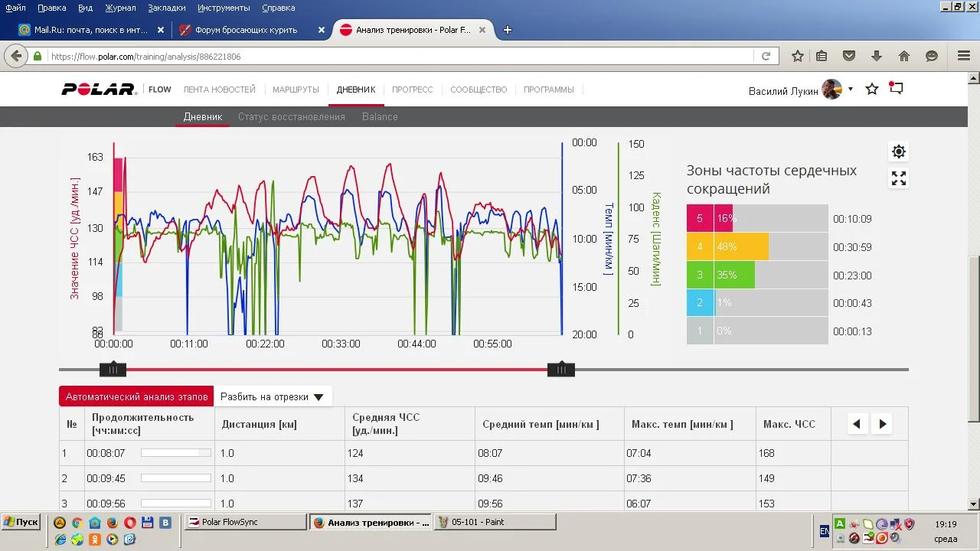Click the star icon beside the user avatar

tap(872, 90)
